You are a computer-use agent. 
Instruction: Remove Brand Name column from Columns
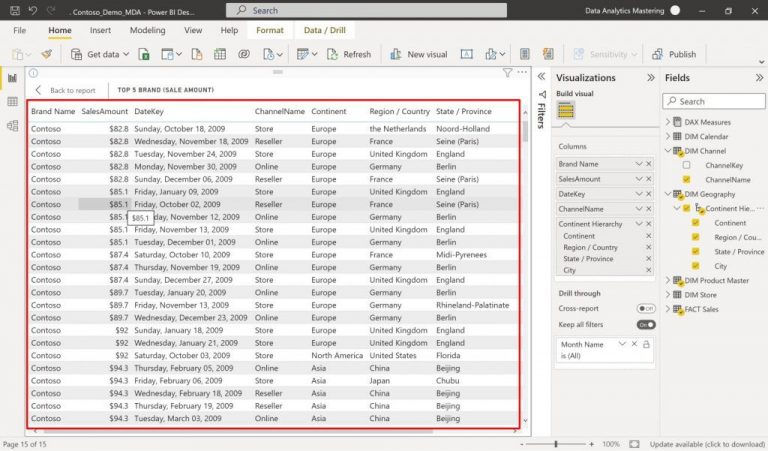click(648, 164)
